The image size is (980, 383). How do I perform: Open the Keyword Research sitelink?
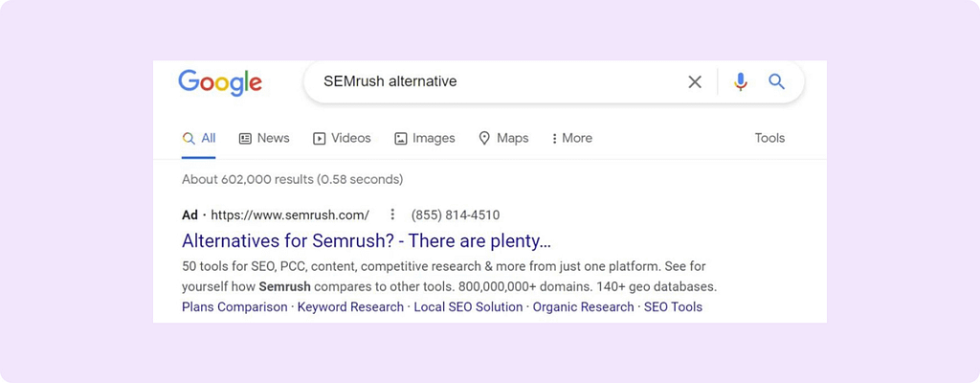(350, 307)
